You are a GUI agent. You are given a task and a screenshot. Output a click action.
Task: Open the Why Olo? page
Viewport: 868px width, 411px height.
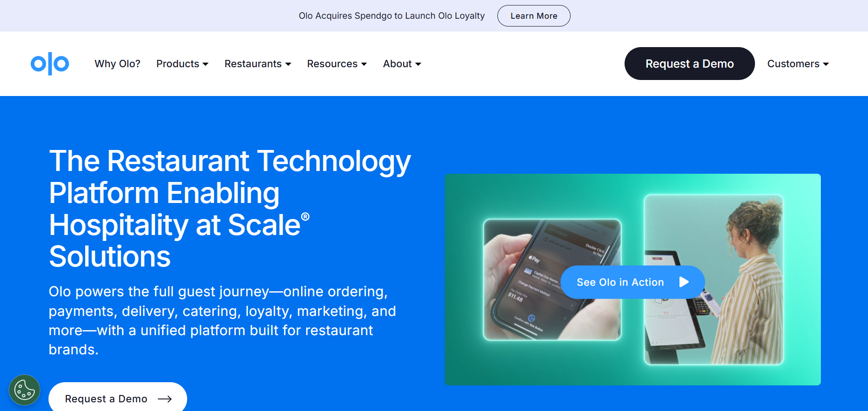(x=117, y=64)
